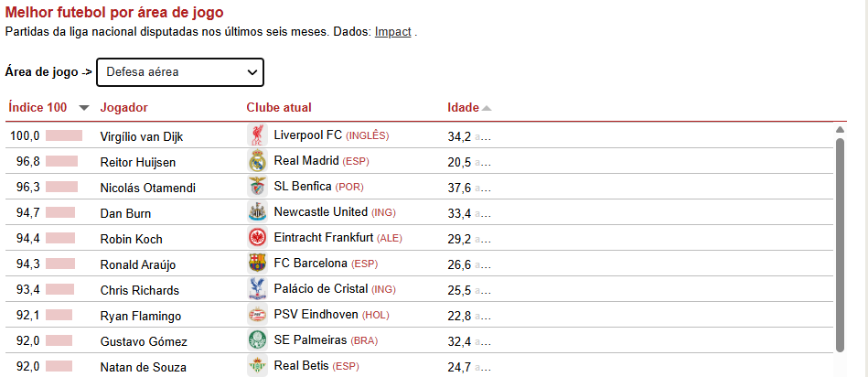Screen dimensions: 868x377
Task: Sort ascending by Idade arrow
Action: pos(487,108)
